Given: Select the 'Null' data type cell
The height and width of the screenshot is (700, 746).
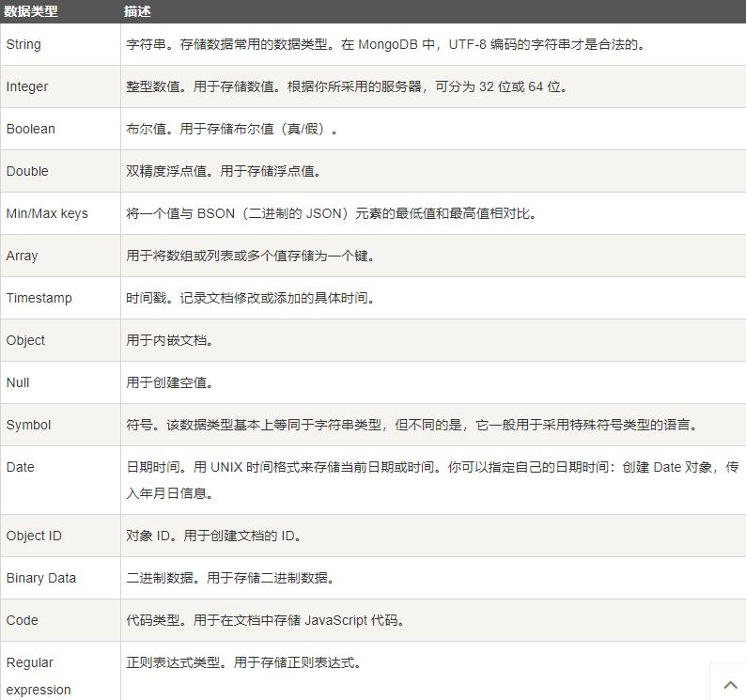Looking at the screenshot, I should [60, 383].
